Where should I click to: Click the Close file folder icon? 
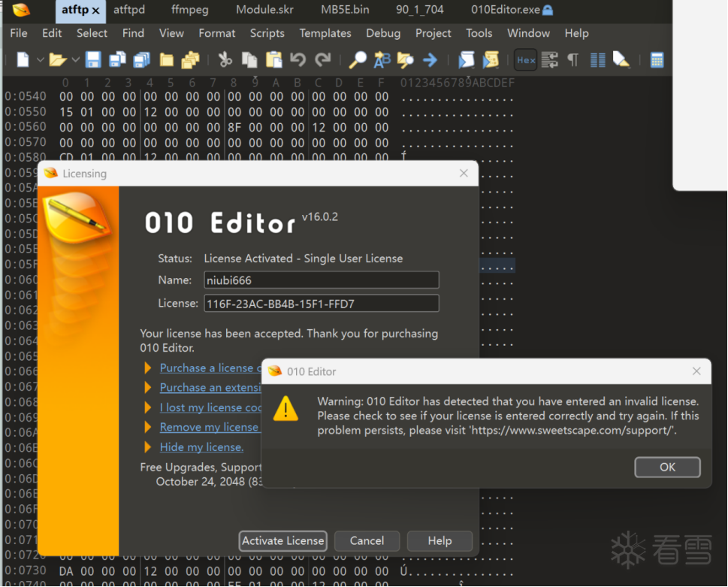(x=166, y=60)
